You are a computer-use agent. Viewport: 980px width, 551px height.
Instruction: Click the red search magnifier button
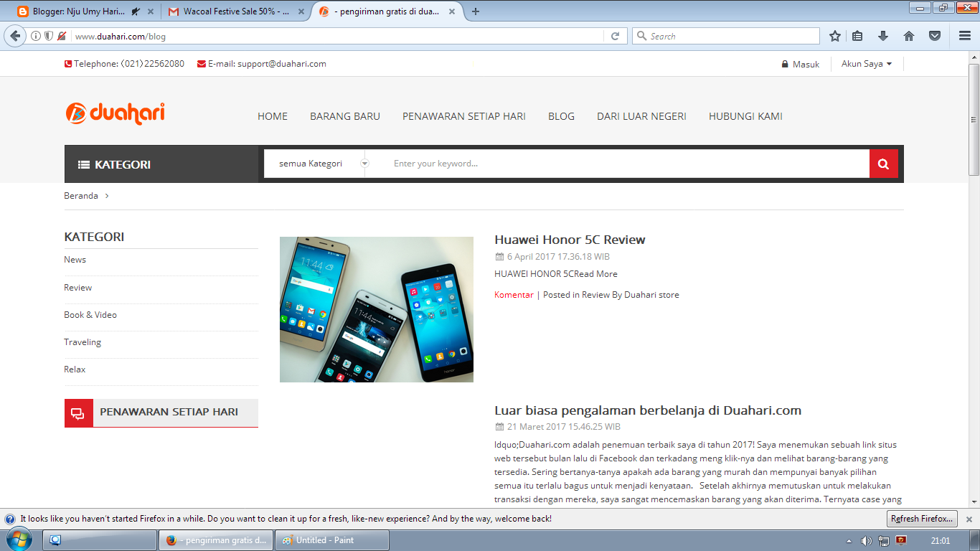[x=884, y=164]
